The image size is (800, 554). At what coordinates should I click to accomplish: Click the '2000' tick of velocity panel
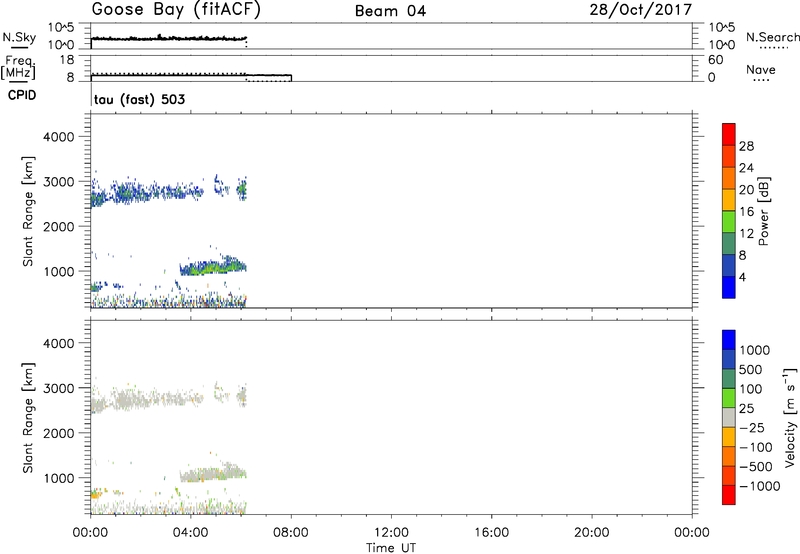[x=59, y=433]
